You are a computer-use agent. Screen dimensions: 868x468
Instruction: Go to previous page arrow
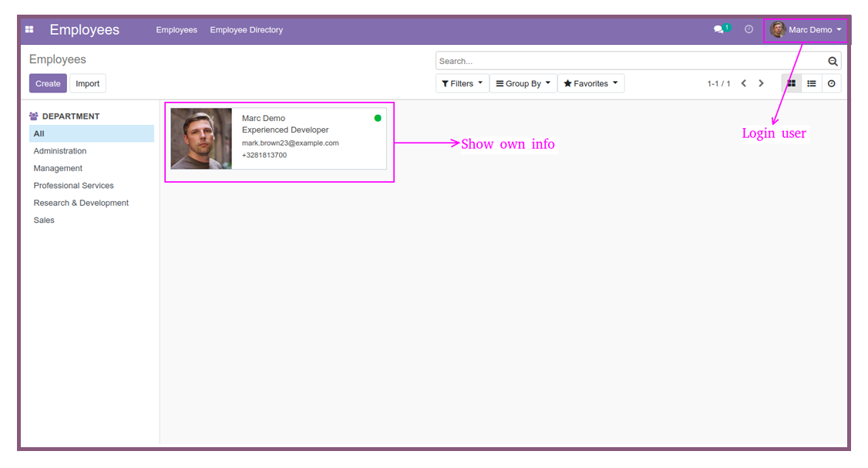point(743,83)
